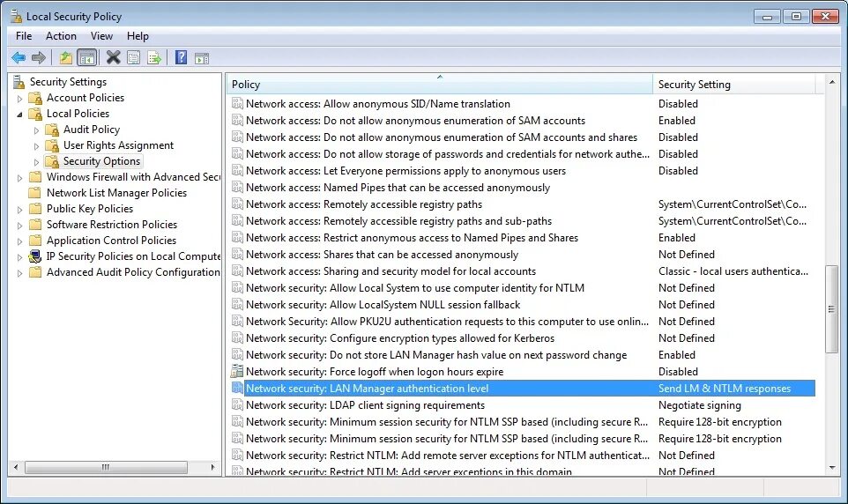This screenshot has width=848, height=504.
Task: Click icon of Force logoff when logon hours expire
Action: [237, 372]
